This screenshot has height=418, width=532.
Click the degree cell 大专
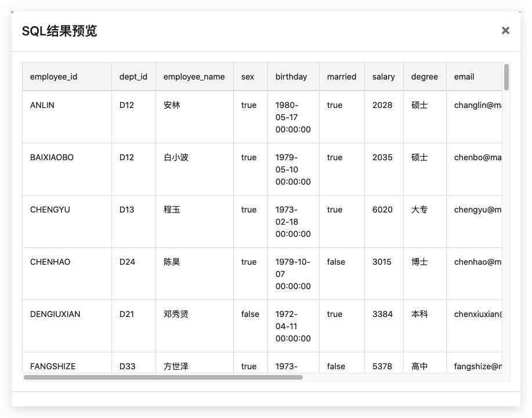pyautogui.click(x=425, y=222)
